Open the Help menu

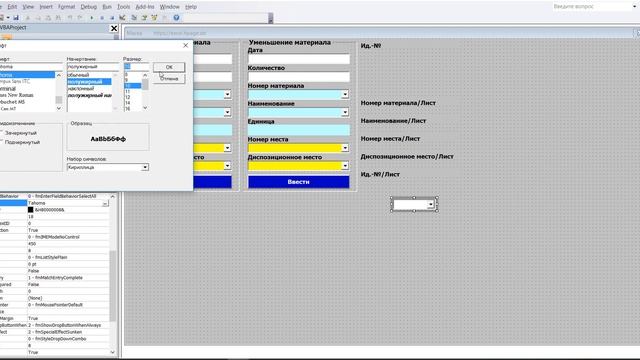[x=191, y=7]
